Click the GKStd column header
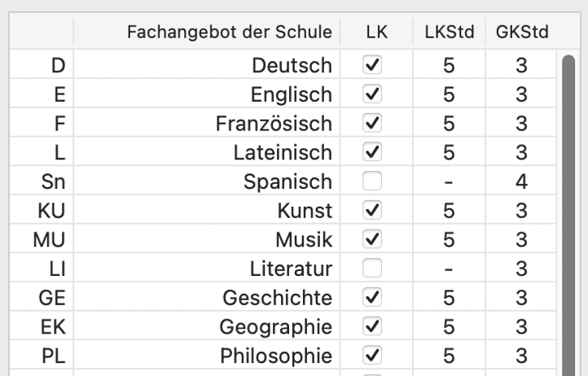This screenshot has height=376, width=588. point(521,32)
